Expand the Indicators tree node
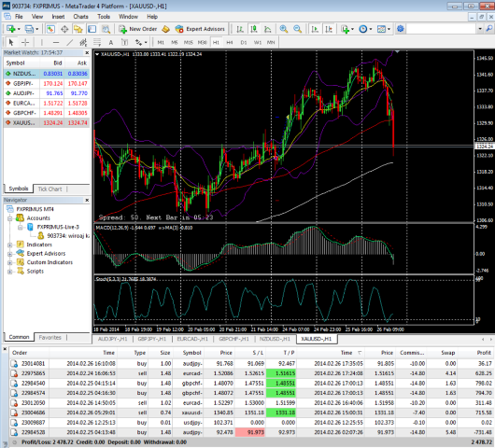 [x=9, y=245]
